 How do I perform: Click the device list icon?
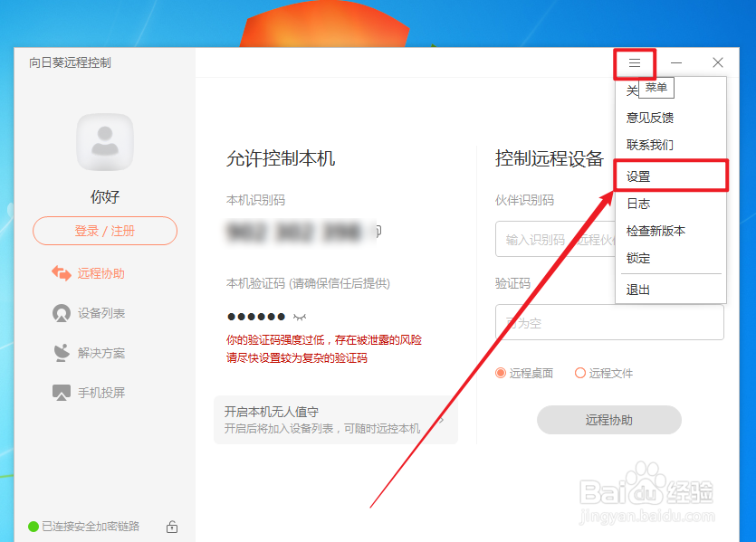[x=62, y=313]
